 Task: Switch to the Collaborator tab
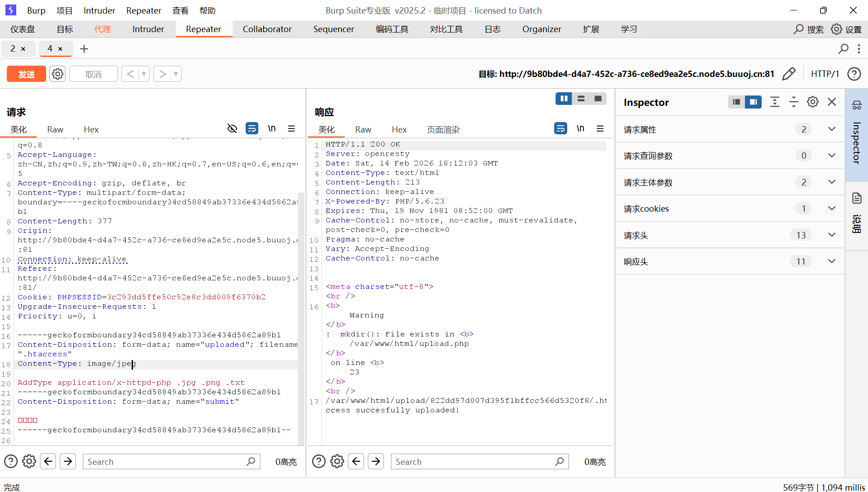267,29
